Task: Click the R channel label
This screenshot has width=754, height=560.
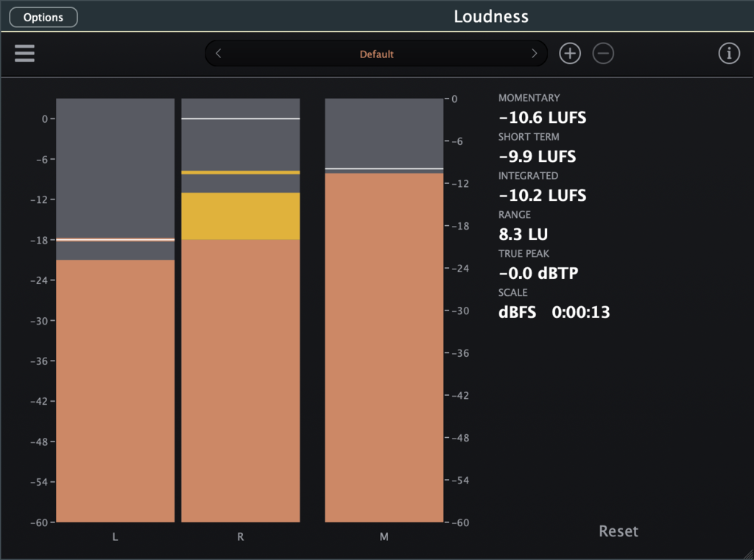Action: coord(241,537)
